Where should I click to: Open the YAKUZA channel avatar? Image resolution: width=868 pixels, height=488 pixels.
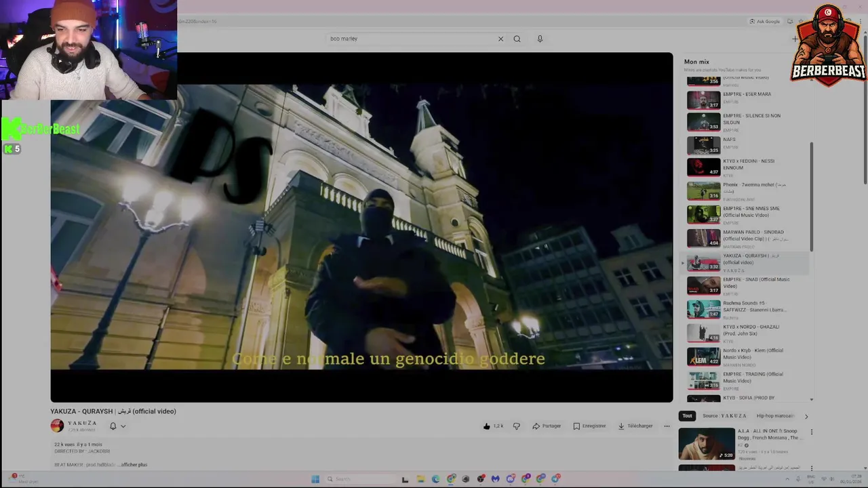[x=57, y=426]
